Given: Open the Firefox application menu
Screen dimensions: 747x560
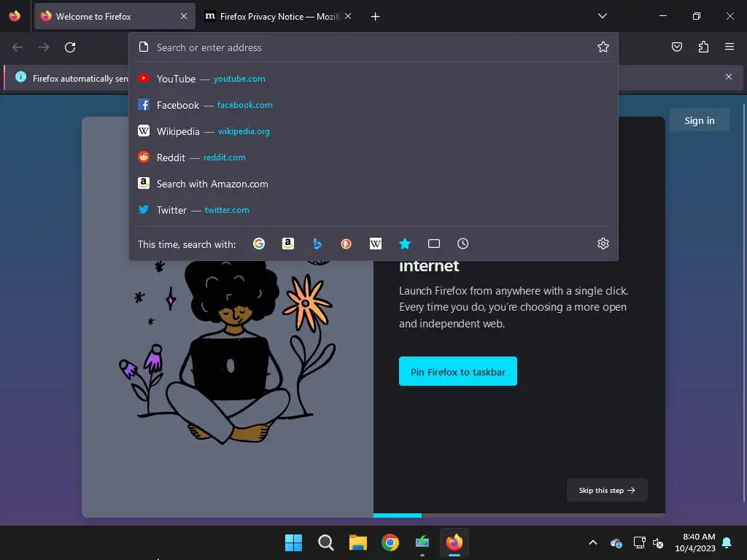Looking at the screenshot, I should [729, 47].
